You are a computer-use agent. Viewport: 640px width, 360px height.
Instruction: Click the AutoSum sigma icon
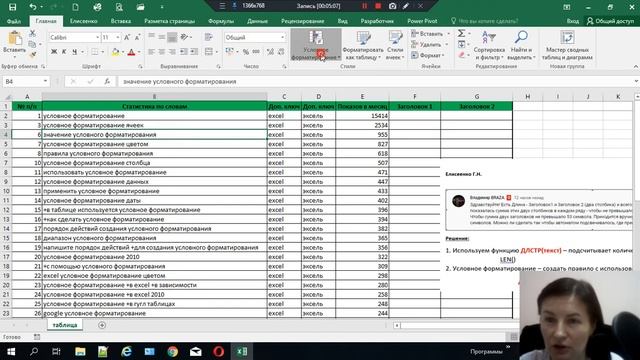point(461,34)
